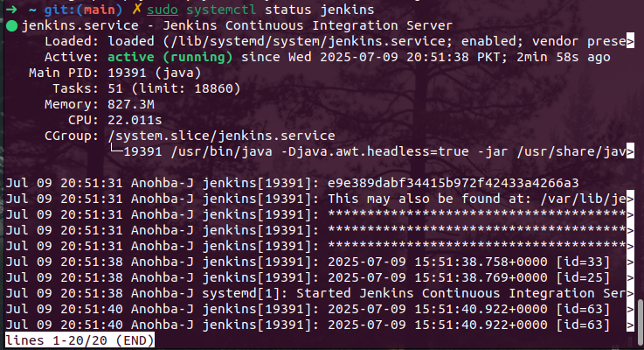
Task: Click 'Main PID: 19391 (java)'
Action: [115, 73]
